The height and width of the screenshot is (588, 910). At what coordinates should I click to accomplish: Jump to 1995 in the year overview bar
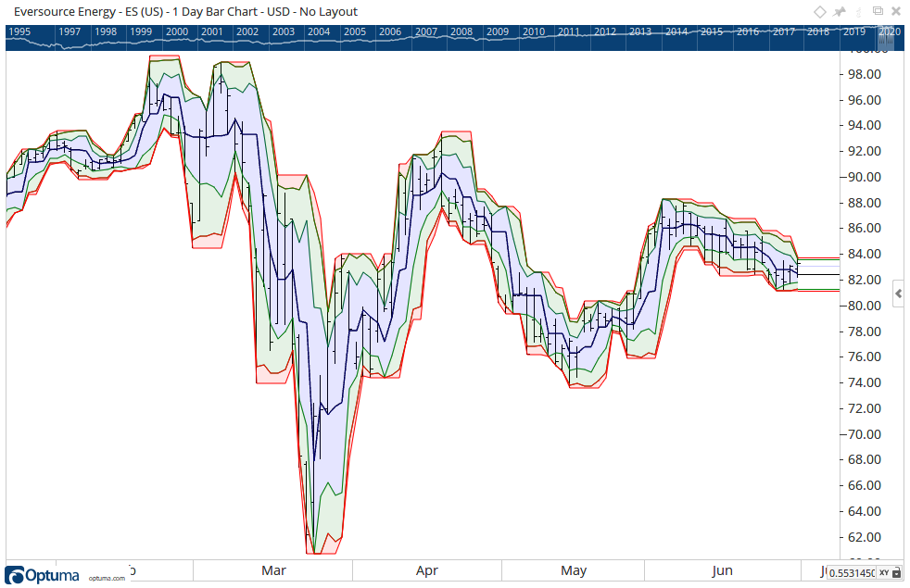19,31
